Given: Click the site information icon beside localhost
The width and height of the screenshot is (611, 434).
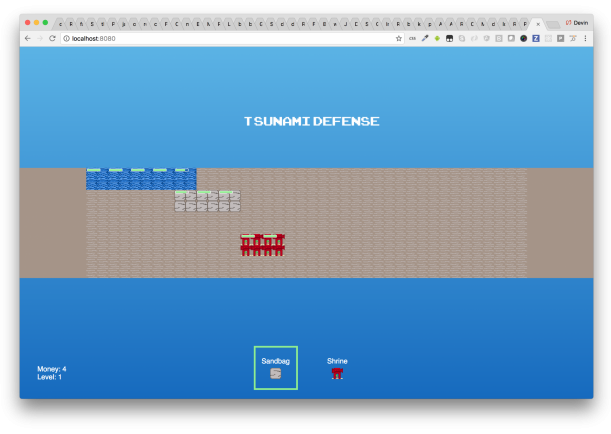Looking at the screenshot, I should 66,38.
